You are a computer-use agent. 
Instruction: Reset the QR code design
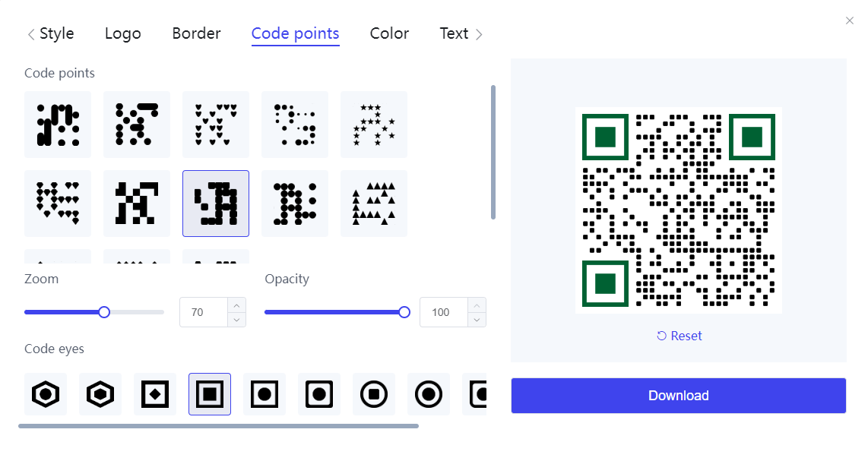point(679,336)
